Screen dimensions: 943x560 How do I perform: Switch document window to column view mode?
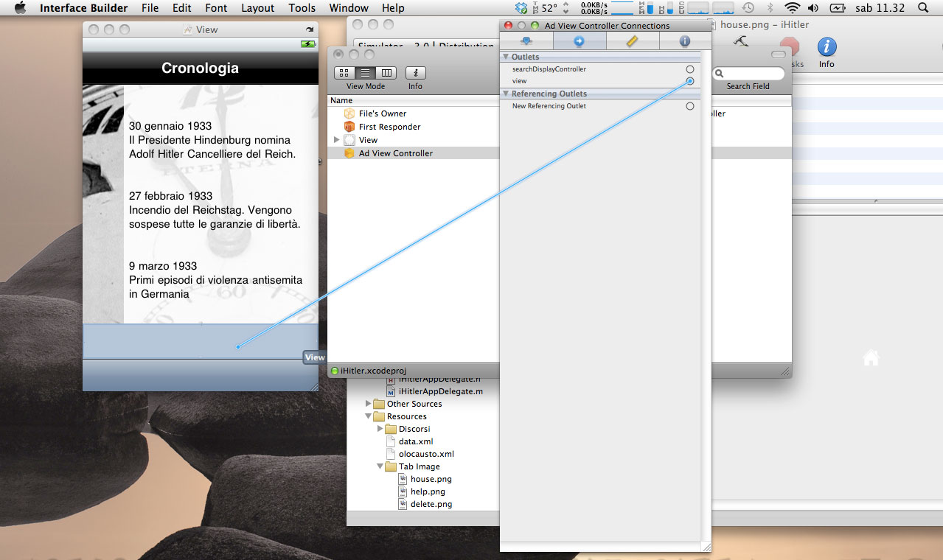(x=386, y=73)
